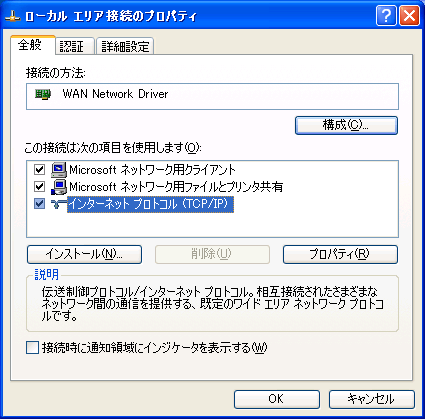The height and width of the screenshot is (419, 425).
Task: Click the WAN Network Driver adapter icon
Action: [43, 94]
